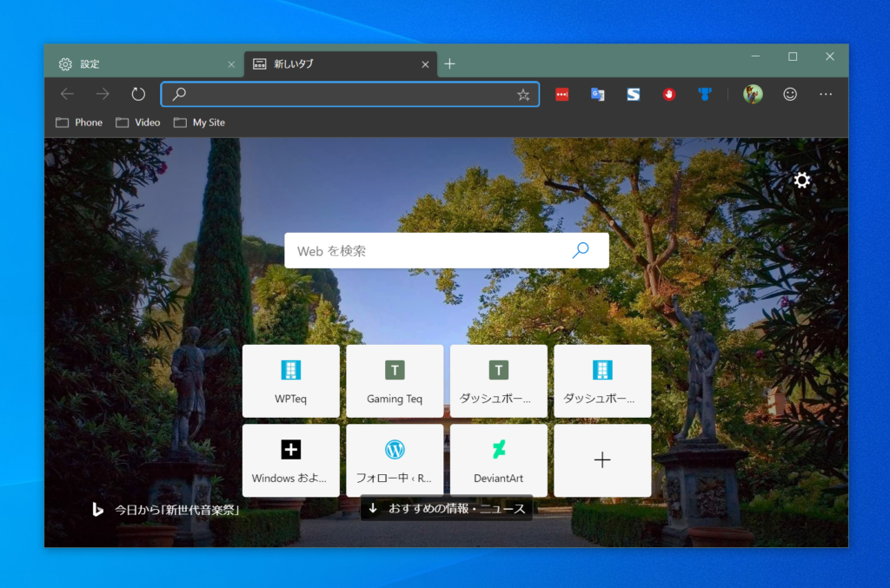Add this page to favorites via star
The width and height of the screenshot is (890, 588).
524,94
